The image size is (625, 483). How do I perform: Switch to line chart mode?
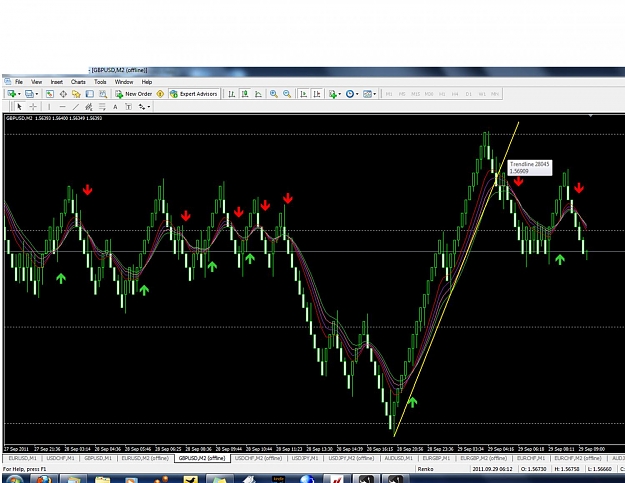pos(258,94)
